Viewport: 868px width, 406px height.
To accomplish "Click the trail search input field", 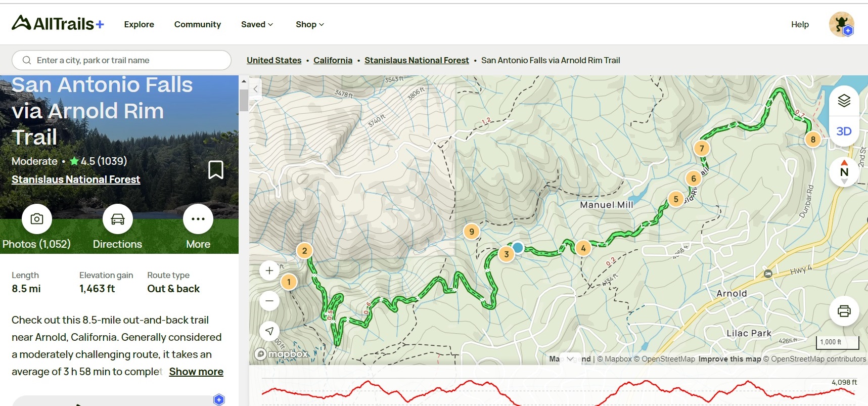I will (121, 60).
